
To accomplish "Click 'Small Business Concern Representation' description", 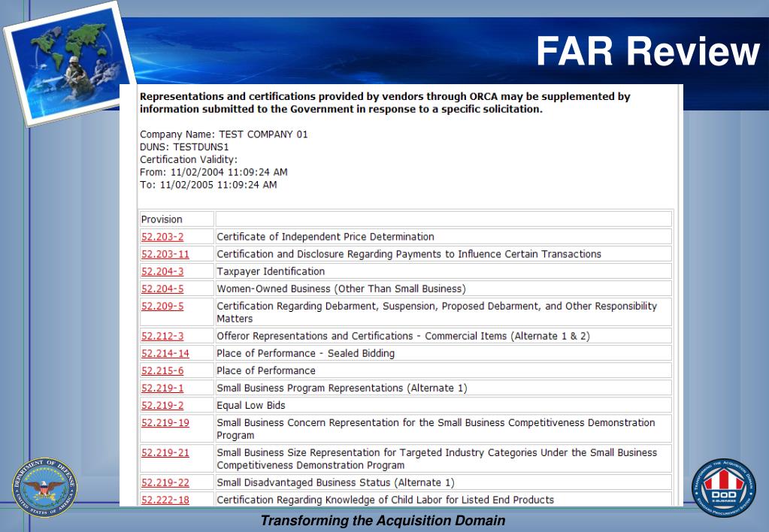I will click(x=435, y=429).
